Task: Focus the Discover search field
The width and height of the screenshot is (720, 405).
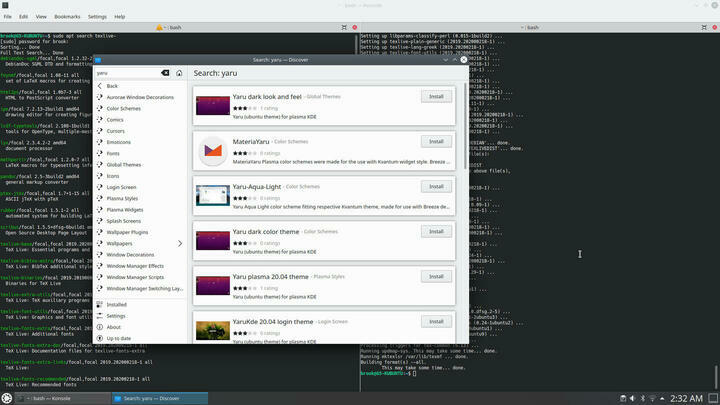Action: [x=129, y=73]
